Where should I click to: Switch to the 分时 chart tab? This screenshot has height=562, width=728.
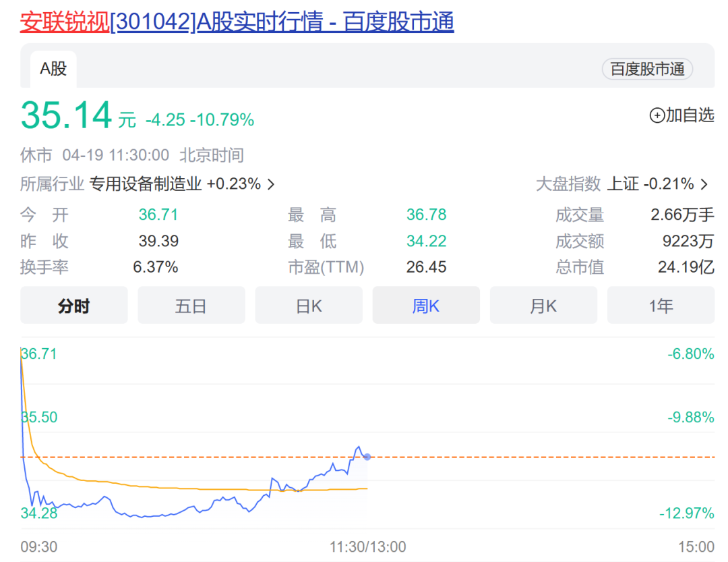click(x=74, y=306)
